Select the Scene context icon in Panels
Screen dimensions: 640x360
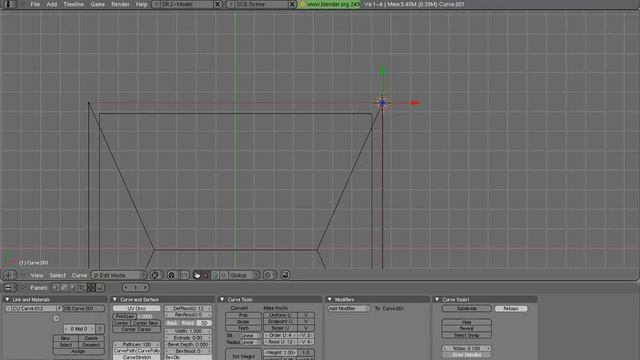coord(100,287)
